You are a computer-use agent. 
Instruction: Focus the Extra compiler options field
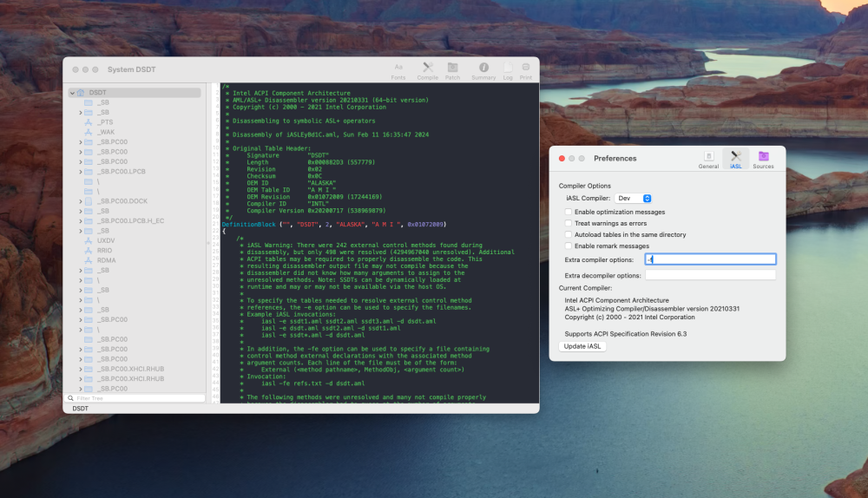[x=711, y=259]
